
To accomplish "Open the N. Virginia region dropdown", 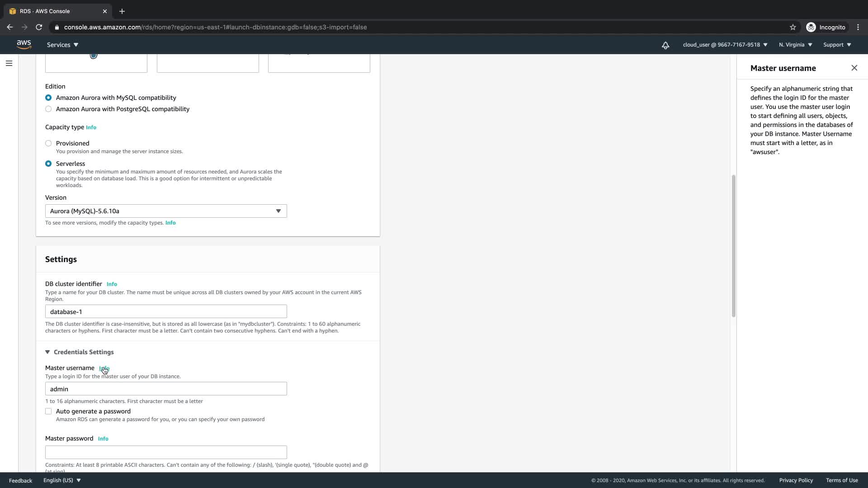I will tap(795, 45).
